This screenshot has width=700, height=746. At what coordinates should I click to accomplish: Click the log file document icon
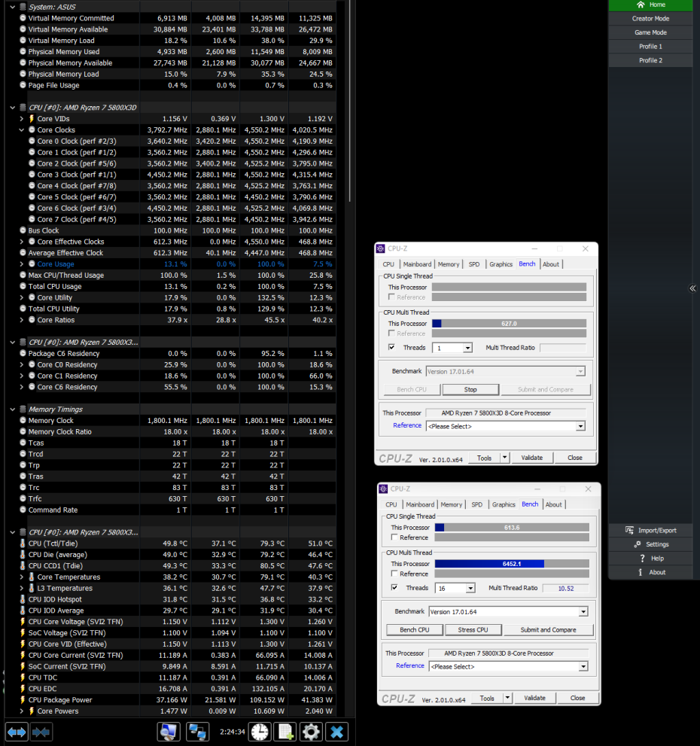285,731
